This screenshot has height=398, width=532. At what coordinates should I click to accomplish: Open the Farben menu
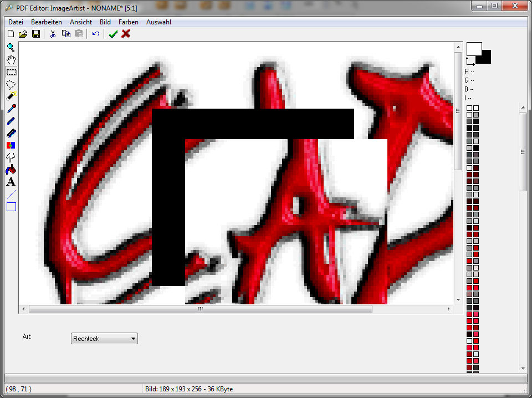[x=128, y=22]
